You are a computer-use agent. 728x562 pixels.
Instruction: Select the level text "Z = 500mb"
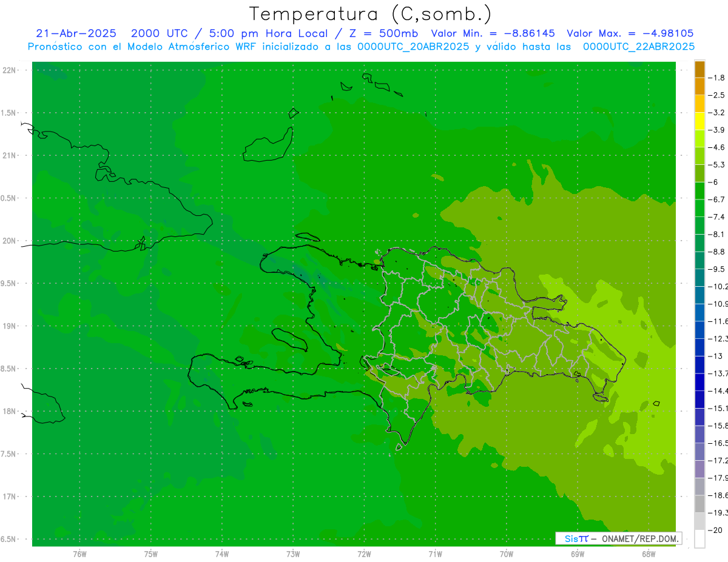[383, 33]
